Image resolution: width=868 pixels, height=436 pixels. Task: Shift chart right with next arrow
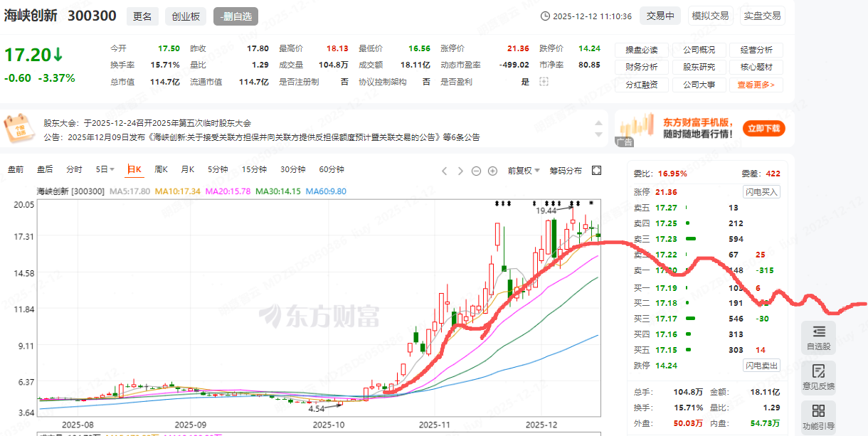tap(460, 171)
